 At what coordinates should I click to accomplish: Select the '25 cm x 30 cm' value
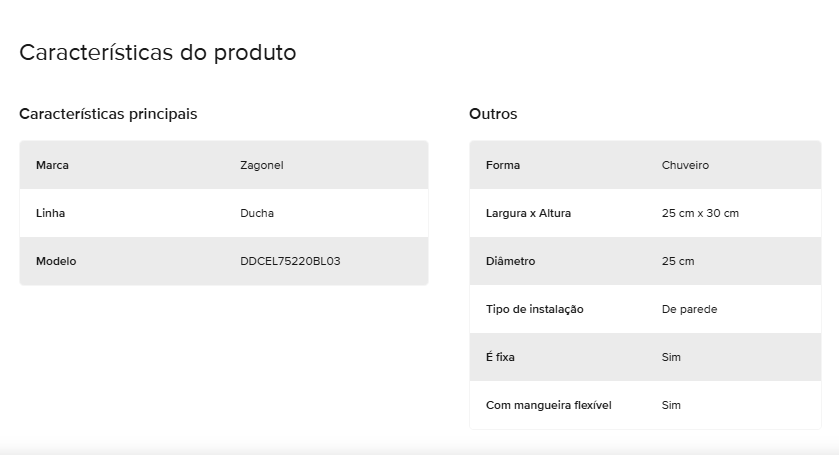click(700, 213)
